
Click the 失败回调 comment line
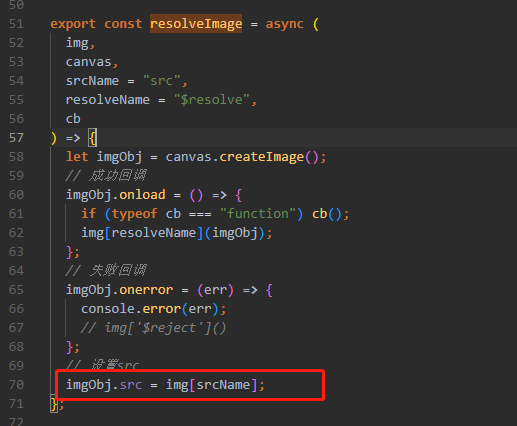coord(106,270)
